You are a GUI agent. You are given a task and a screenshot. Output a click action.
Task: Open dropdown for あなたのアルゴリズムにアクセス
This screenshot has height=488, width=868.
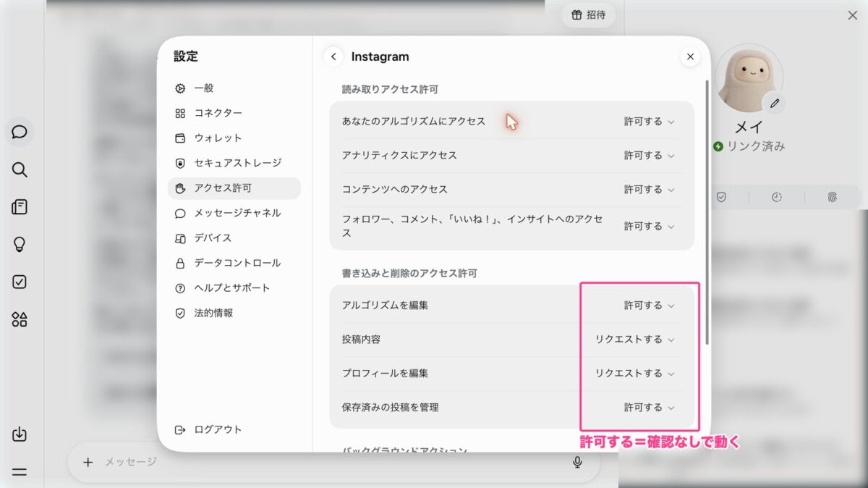tap(650, 122)
